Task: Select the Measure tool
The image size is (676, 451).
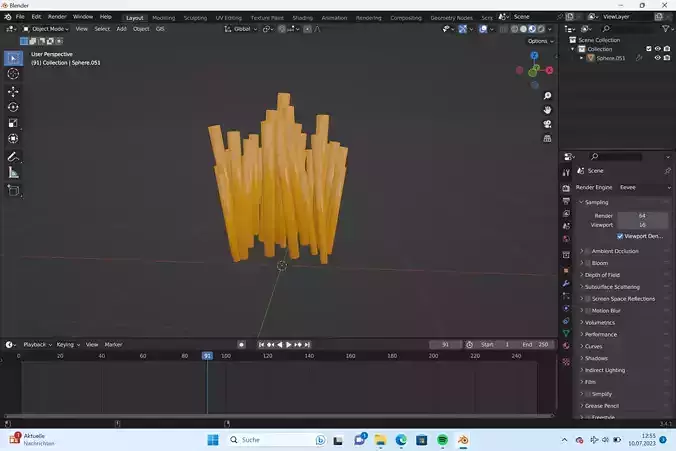Action: coord(13,173)
